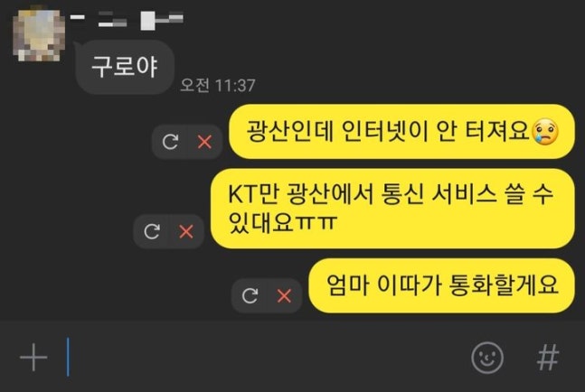Tap the 'KT만 광산에서 통신 서비스' bubble
Image resolution: width=585 pixels, height=392 pixels.
[x=392, y=209]
